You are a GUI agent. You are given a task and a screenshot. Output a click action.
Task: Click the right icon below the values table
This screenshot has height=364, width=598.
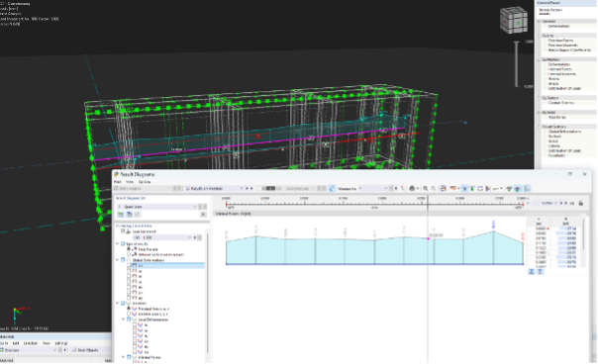click(540, 272)
